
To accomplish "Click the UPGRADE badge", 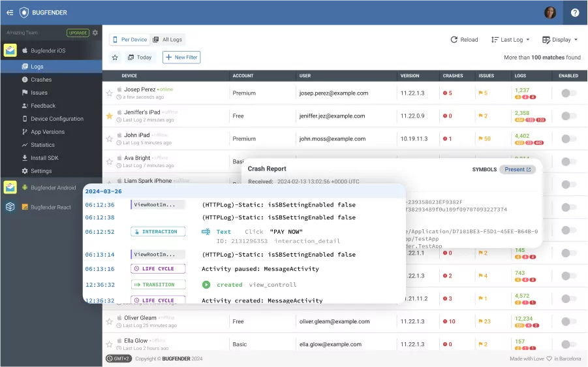I will [78, 33].
